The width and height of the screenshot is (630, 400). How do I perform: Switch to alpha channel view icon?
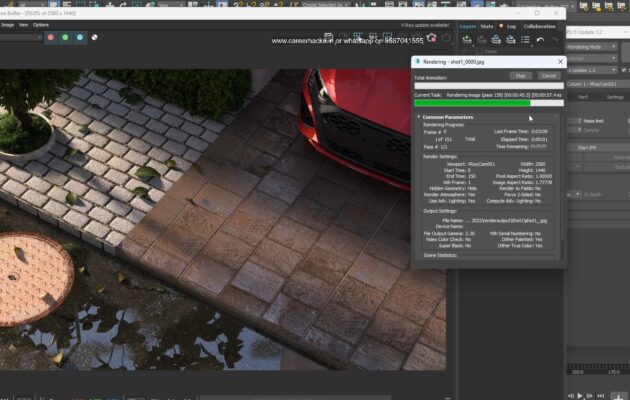pos(94,38)
